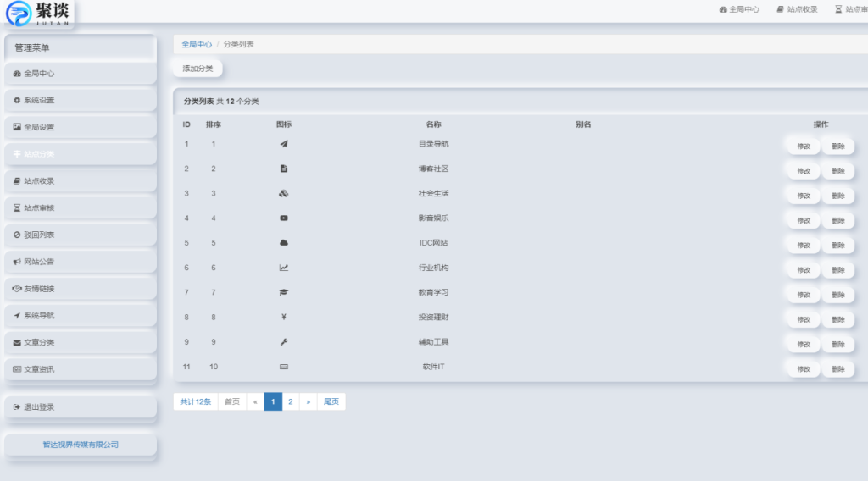
Task: Click the 聚谈 logo in the header
Action: click(x=39, y=13)
